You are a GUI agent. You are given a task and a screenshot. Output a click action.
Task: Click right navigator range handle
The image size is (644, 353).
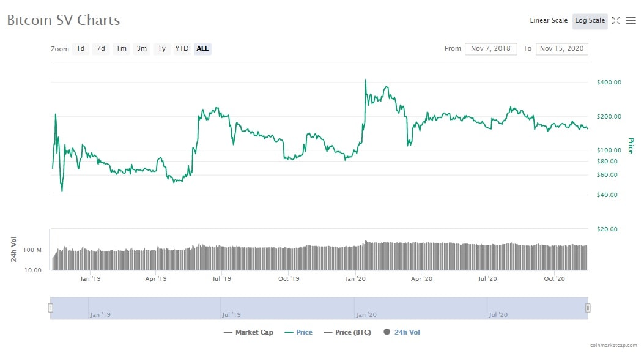(588, 308)
